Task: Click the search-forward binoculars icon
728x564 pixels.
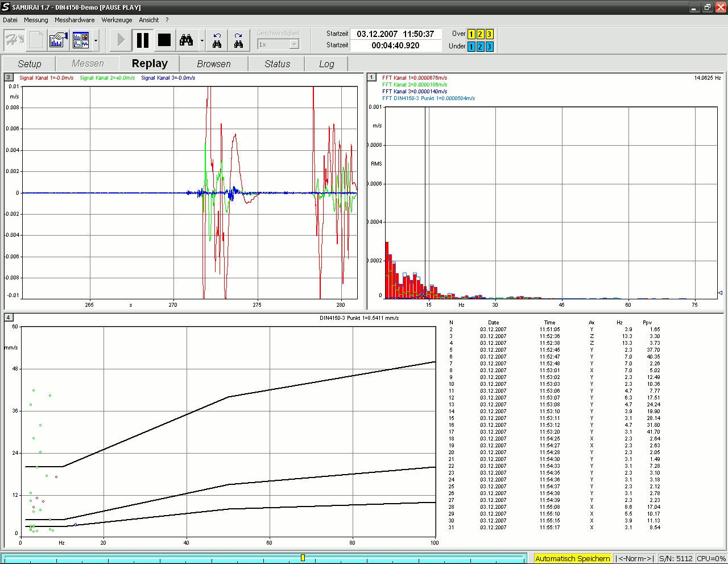Action: point(238,40)
